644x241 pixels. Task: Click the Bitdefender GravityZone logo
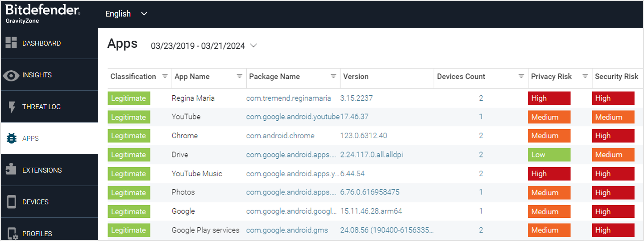click(x=43, y=14)
